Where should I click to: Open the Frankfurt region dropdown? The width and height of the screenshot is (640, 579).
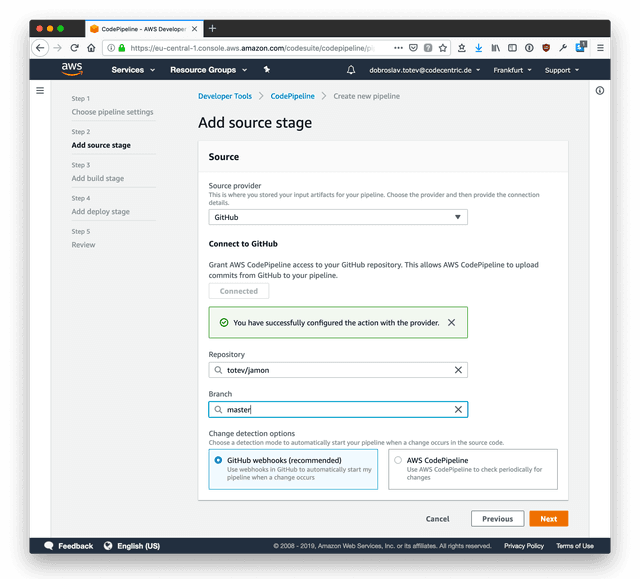(x=512, y=70)
